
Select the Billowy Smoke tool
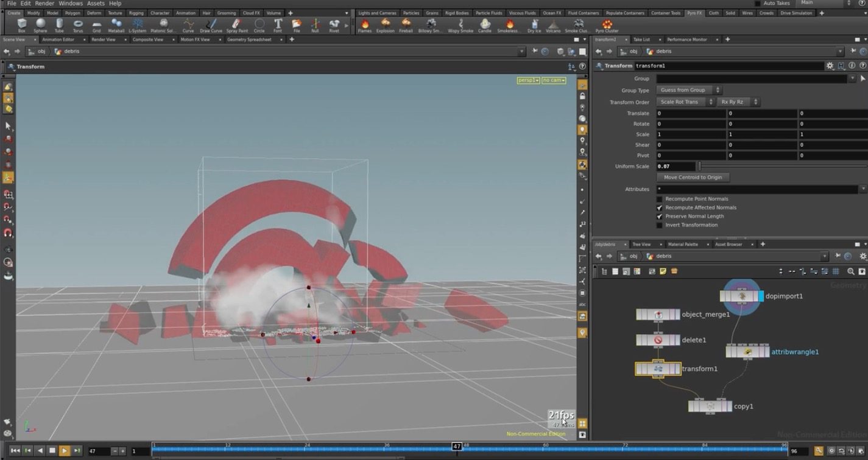431,26
